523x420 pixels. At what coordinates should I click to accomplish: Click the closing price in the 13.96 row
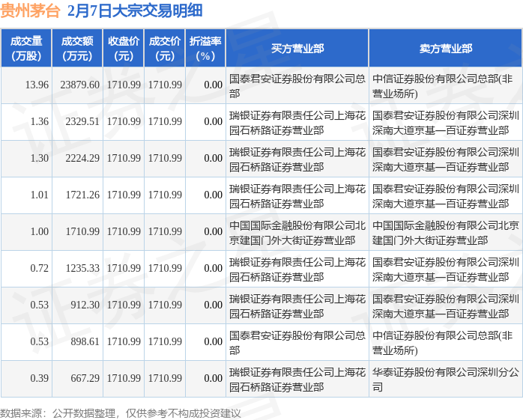pyautogui.click(x=124, y=85)
